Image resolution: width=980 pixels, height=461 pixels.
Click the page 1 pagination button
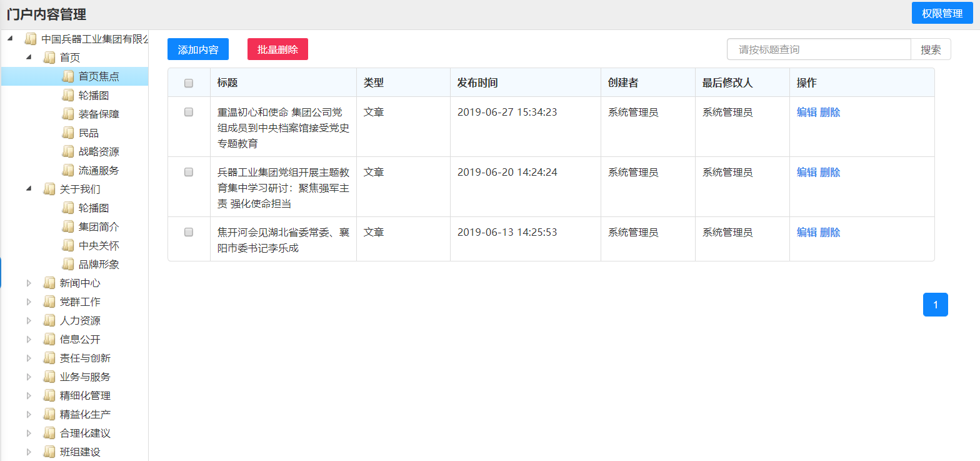(x=935, y=305)
